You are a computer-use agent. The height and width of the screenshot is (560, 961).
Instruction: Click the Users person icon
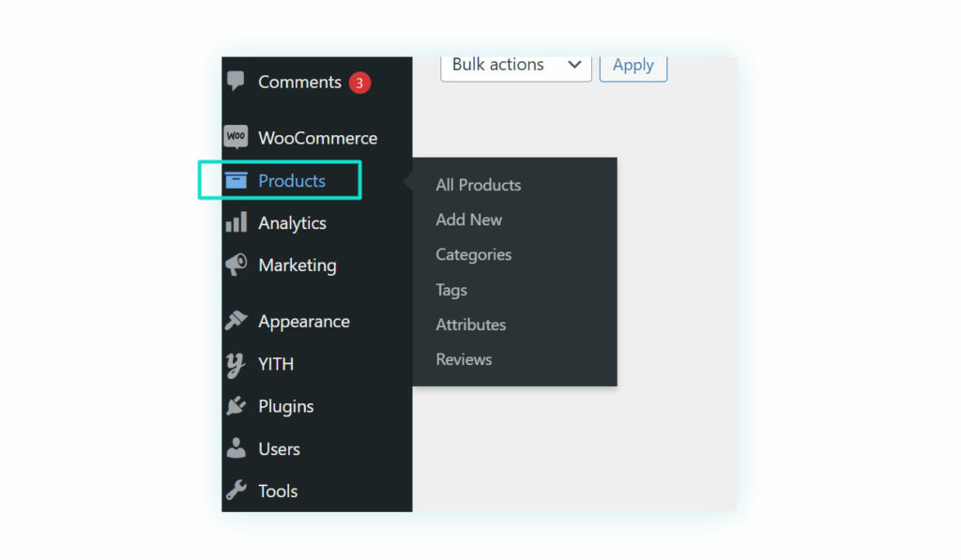(236, 447)
